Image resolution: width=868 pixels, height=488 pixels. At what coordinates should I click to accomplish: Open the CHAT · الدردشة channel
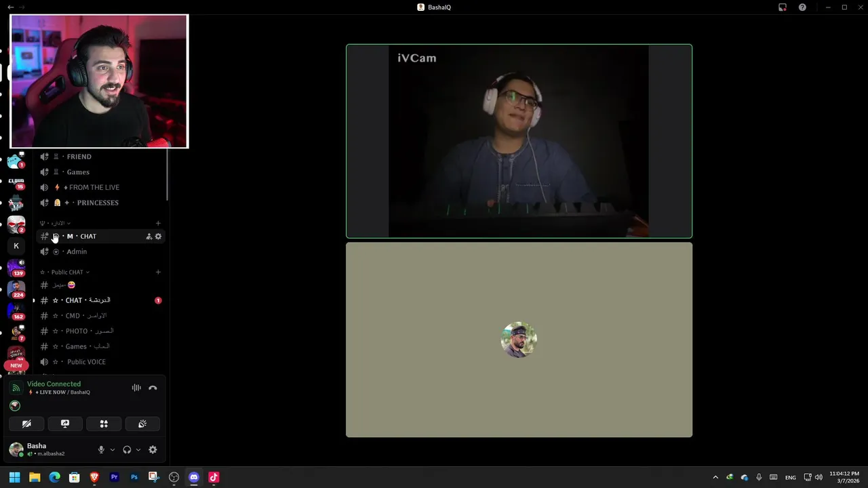(101, 300)
